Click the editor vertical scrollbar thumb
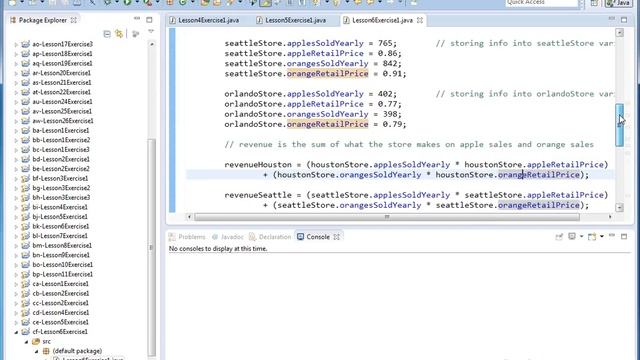Image resolution: width=640 pixels, height=360 pixels. coord(620,125)
